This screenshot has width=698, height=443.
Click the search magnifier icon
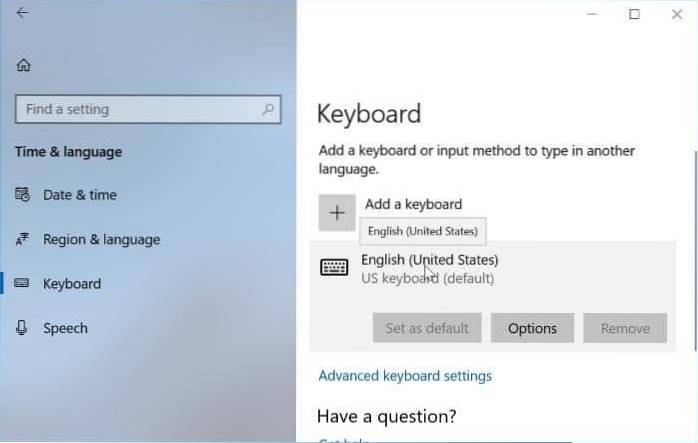coord(267,109)
